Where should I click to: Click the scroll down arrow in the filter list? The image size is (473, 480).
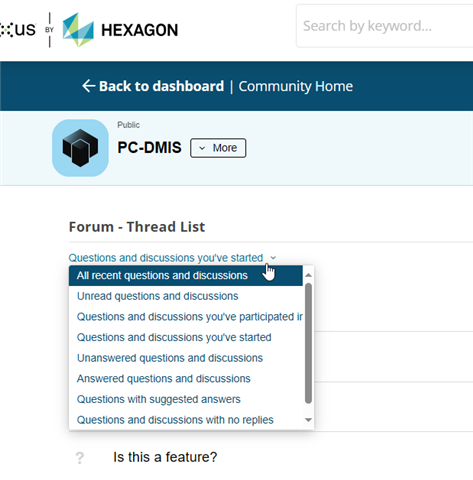308,420
